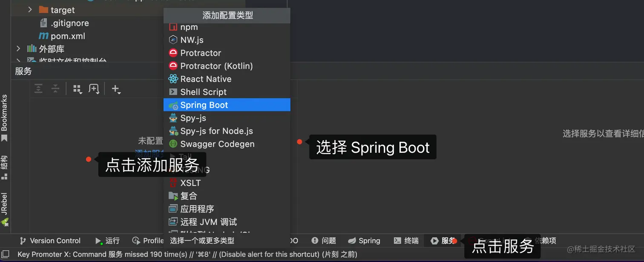Expand 临时文件和控制台 node
The width and height of the screenshot is (644, 262).
pyautogui.click(x=18, y=61)
